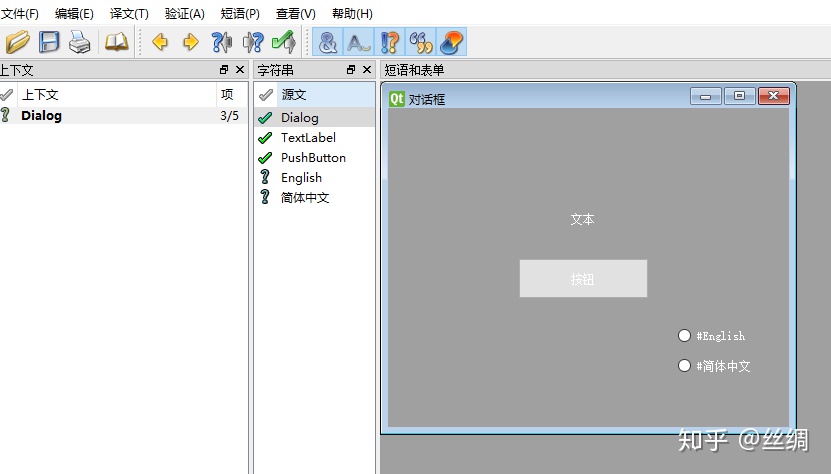The height and width of the screenshot is (474, 831).
Task: Open the 文件(F) menu
Action: (x=20, y=14)
